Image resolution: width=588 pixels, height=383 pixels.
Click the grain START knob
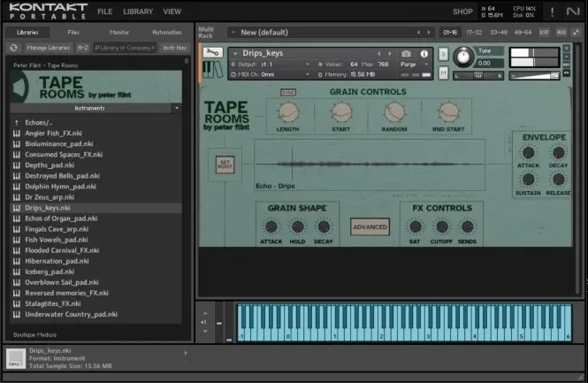(x=341, y=112)
